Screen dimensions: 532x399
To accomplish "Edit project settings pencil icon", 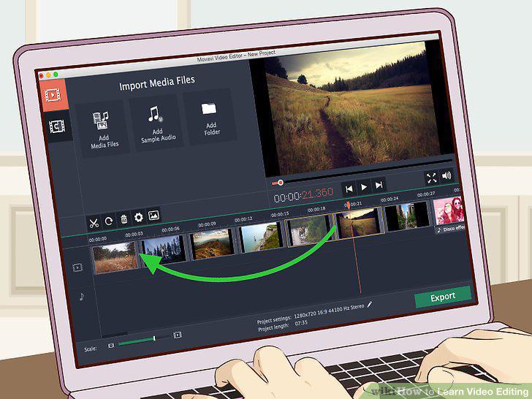I will pyautogui.click(x=370, y=304).
